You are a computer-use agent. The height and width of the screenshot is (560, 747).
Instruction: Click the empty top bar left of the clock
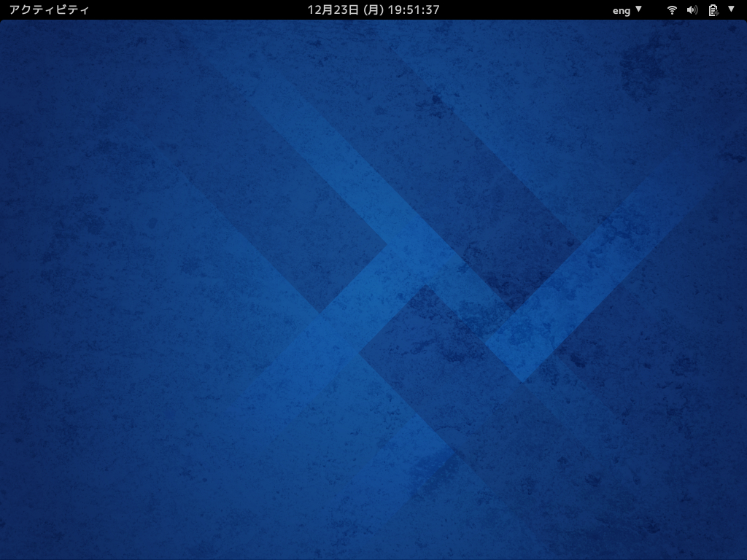[198, 9]
